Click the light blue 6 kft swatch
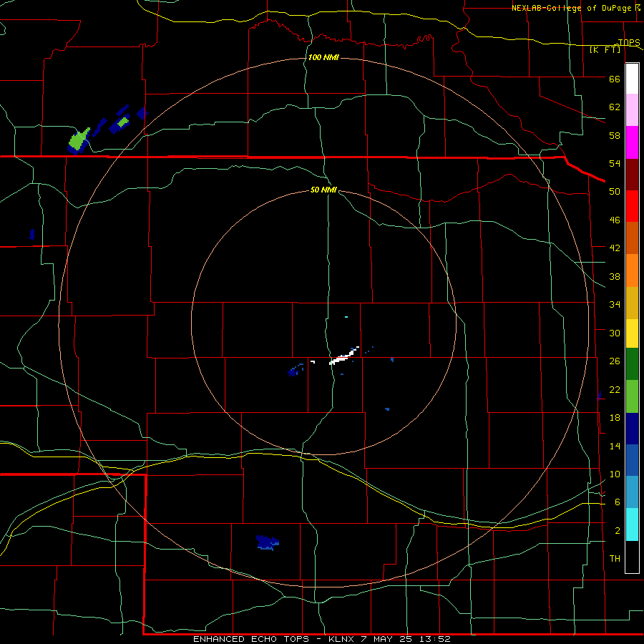This screenshot has width=644, height=644. click(632, 492)
